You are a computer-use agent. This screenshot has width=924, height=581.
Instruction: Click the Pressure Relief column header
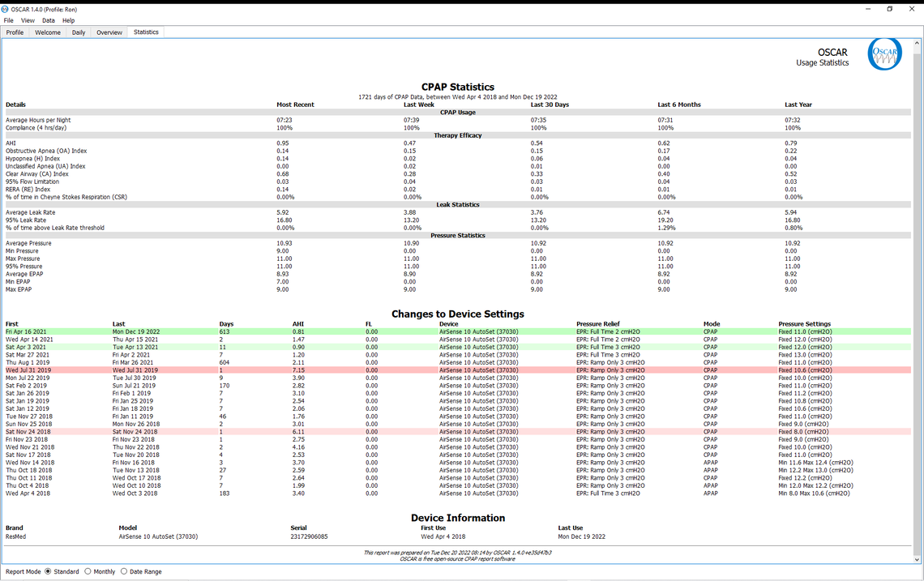(x=597, y=324)
